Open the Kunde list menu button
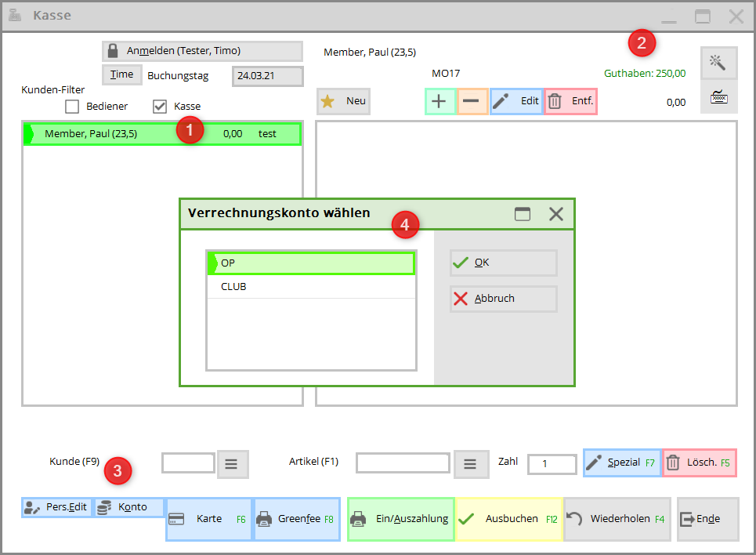The height and width of the screenshot is (555, 756). click(233, 464)
